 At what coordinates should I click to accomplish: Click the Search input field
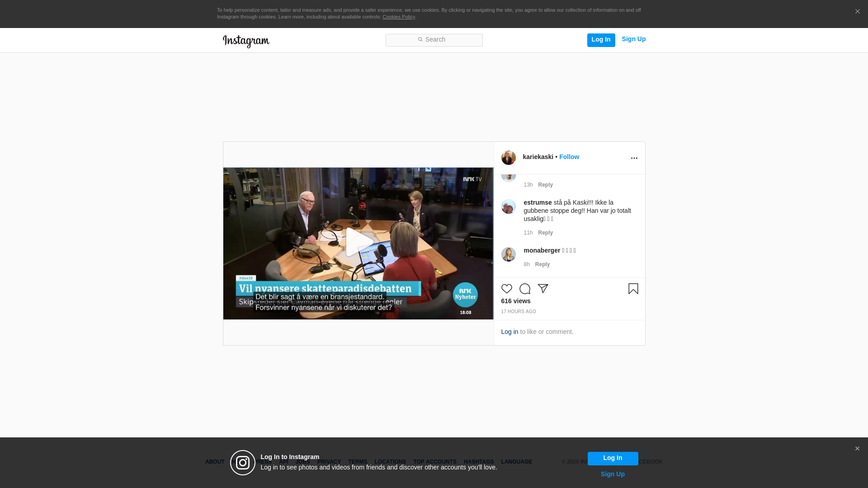click(434, 40)
